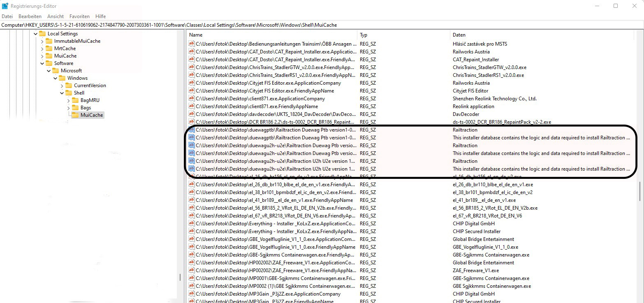Expand the CurrentVersion tree node
Viewport: 644px width, 303px height.
[62, 86]
